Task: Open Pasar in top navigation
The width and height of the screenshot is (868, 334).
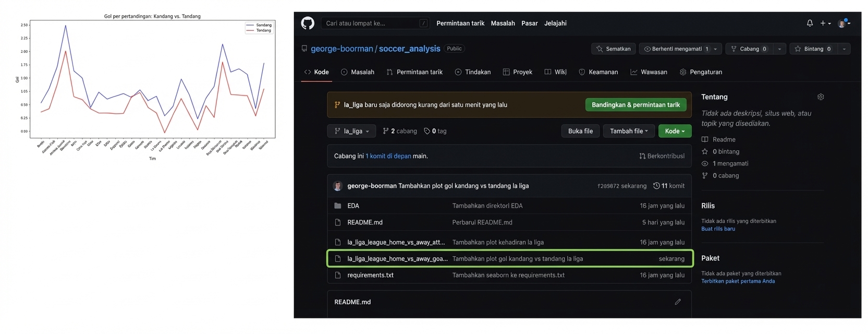Action: pyautogui.click(x=529, y=23)
